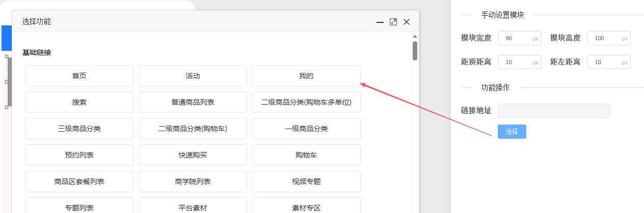Select the 快速购买 option
The image size is (644, 213).
coord(193,155)
